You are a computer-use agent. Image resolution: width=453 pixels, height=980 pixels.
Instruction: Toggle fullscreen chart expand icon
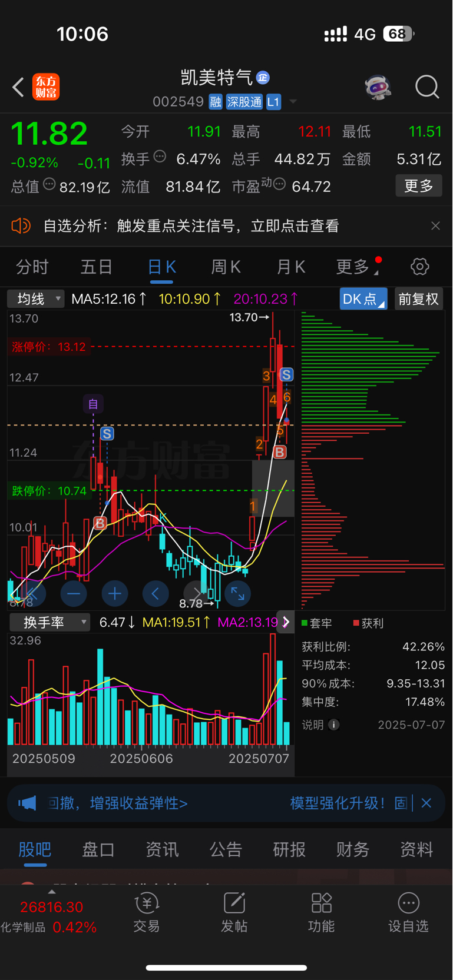pos(237,594)
